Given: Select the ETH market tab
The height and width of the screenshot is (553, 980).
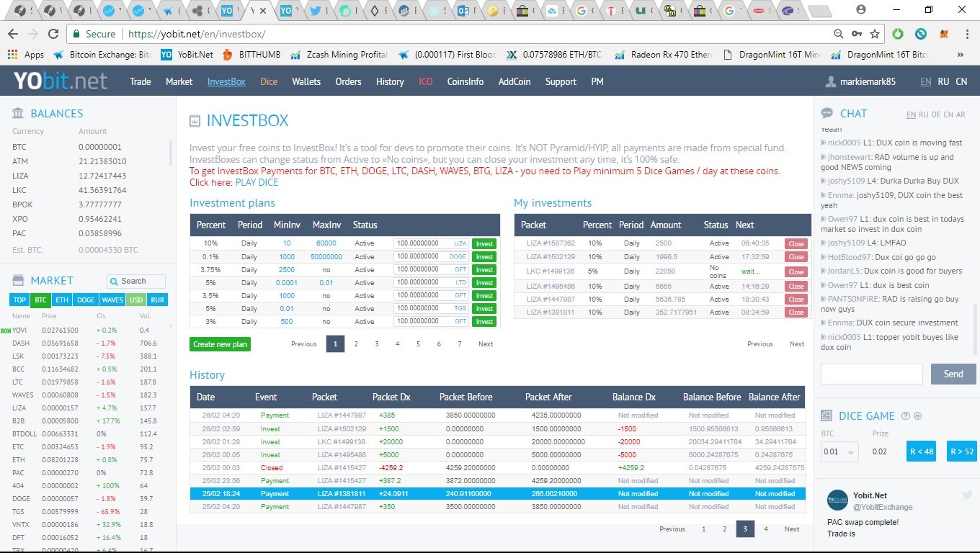Looking at the screenshot, I should [x=62, y=300].
